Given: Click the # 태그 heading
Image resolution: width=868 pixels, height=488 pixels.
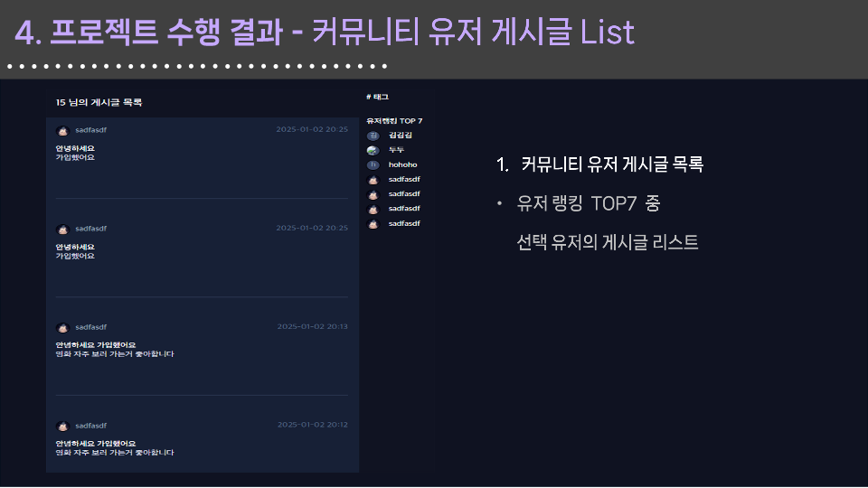Looking at the screenshot, I should point(378,97).
